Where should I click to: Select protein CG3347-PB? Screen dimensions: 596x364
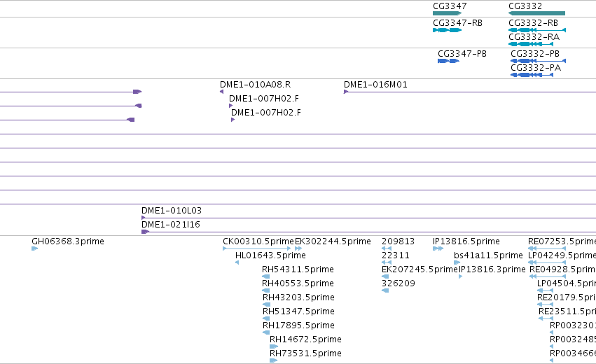pyautogui.click(x=462, y=54)
